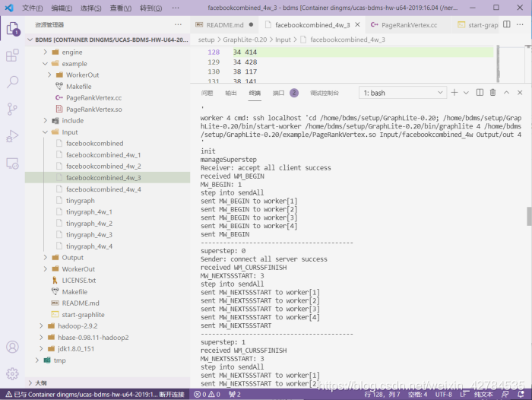
Task: Open the 文件(F) menu
Action: [x=33, y=8]
